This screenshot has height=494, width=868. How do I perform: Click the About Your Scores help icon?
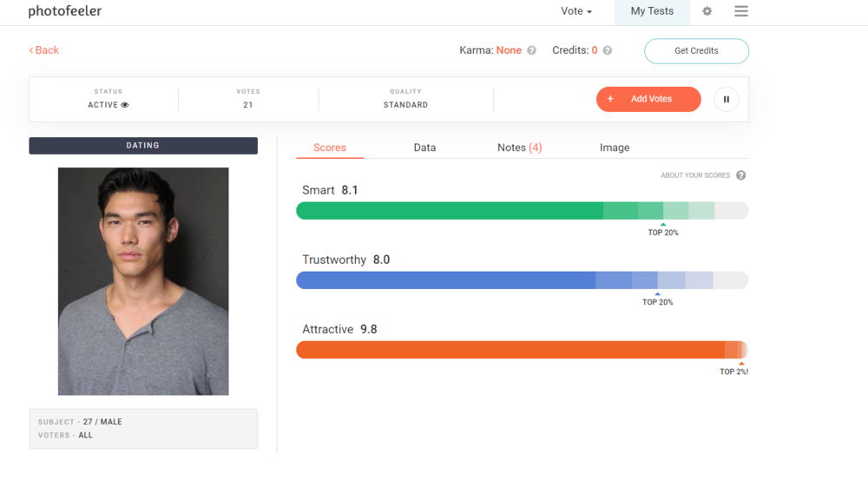tap(740, 175)
